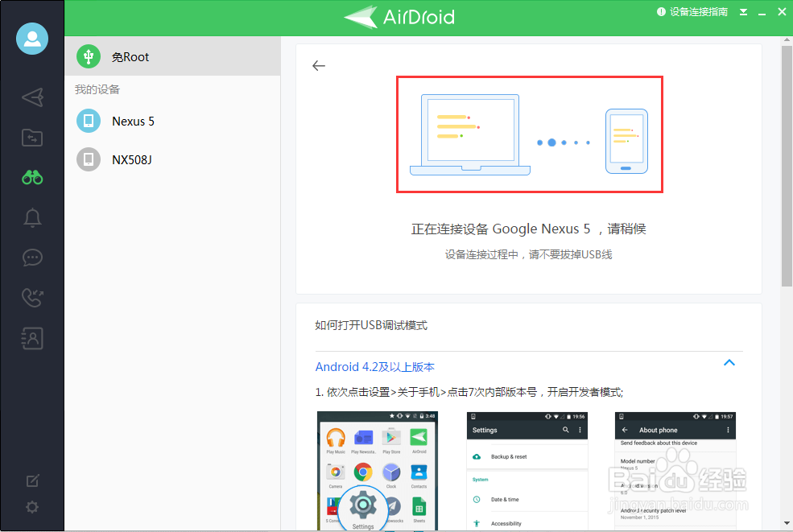The image size is (793, 532).
Task: Click the step 1 instruction text
Action: pos(469,392)
